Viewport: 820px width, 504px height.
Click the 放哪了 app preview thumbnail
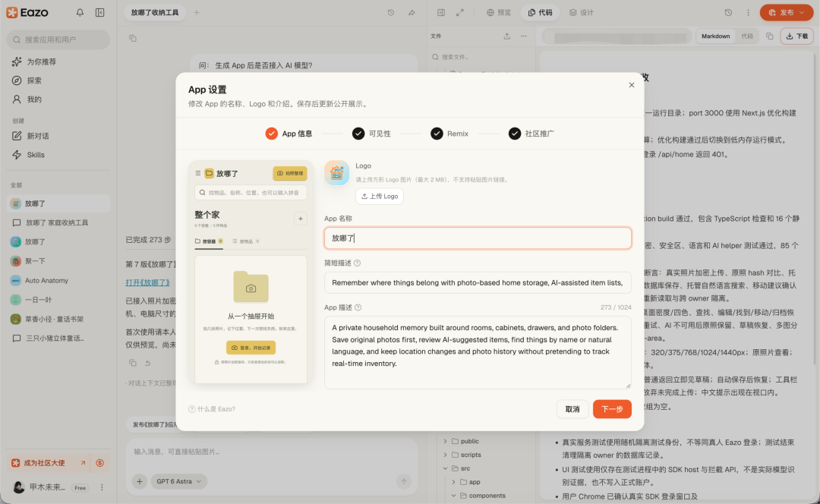pos(251,272)
